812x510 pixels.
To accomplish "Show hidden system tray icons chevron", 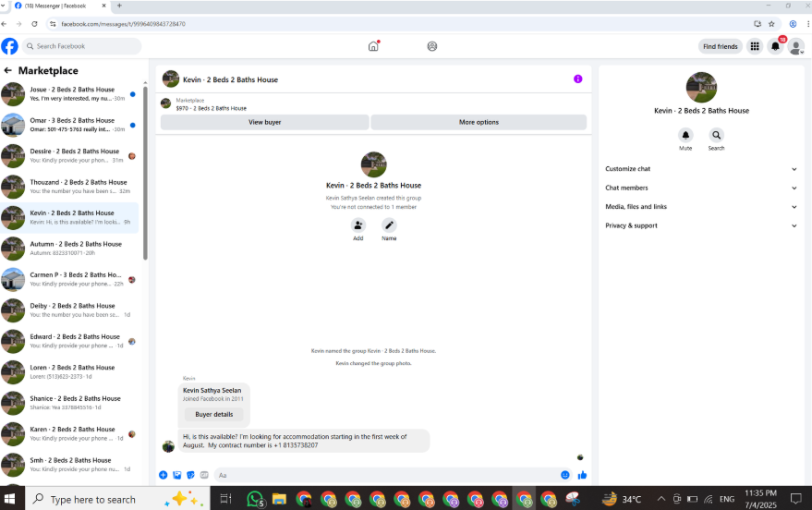I will [x=661, y=499].
